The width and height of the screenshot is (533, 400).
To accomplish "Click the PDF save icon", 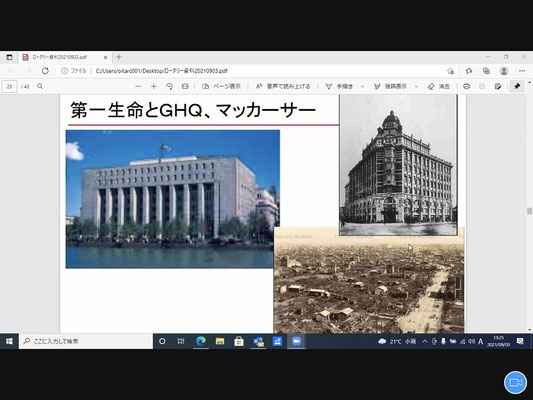I will 482,86.
